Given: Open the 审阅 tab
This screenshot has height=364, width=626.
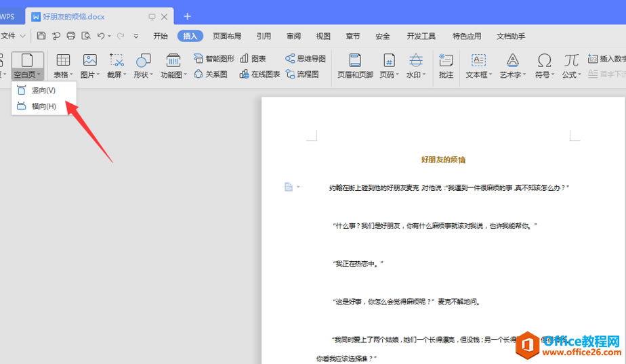Looking at the screenshot, I should 293,37.
